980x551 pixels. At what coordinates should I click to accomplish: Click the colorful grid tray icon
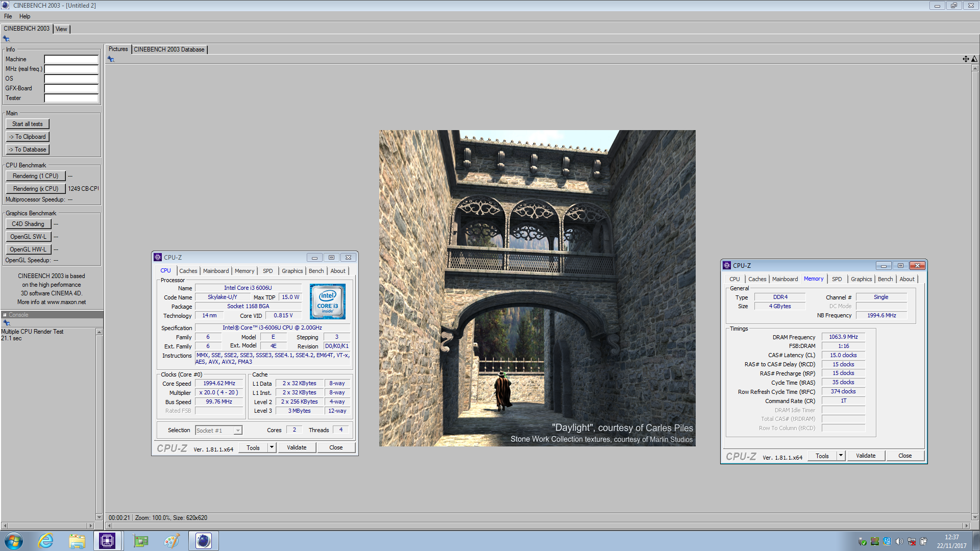pos(874,541)
